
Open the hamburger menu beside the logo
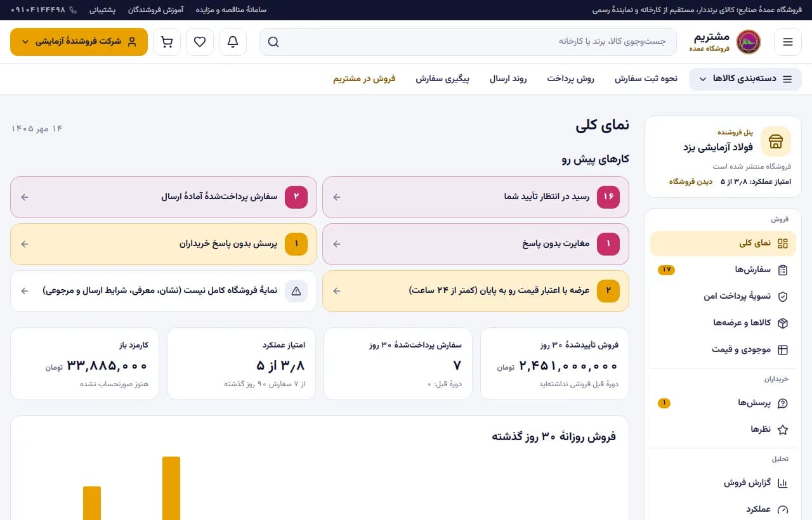click(x=788, y=42)
